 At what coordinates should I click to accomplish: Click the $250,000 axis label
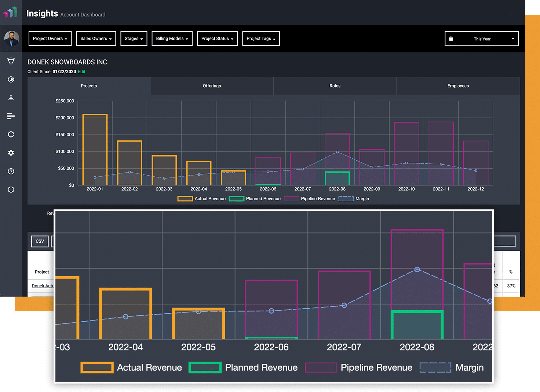pos(65,101)
